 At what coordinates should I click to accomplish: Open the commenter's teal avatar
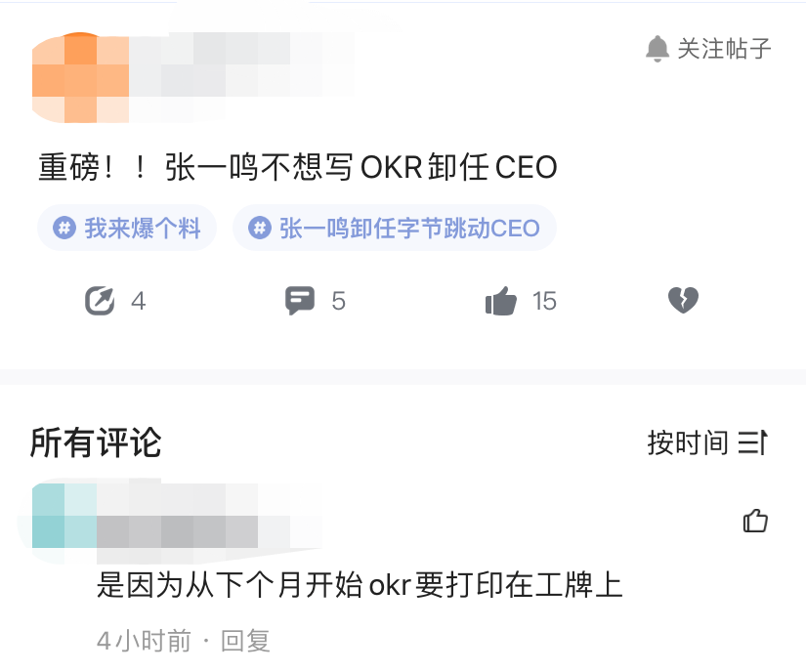pos(64,517)
